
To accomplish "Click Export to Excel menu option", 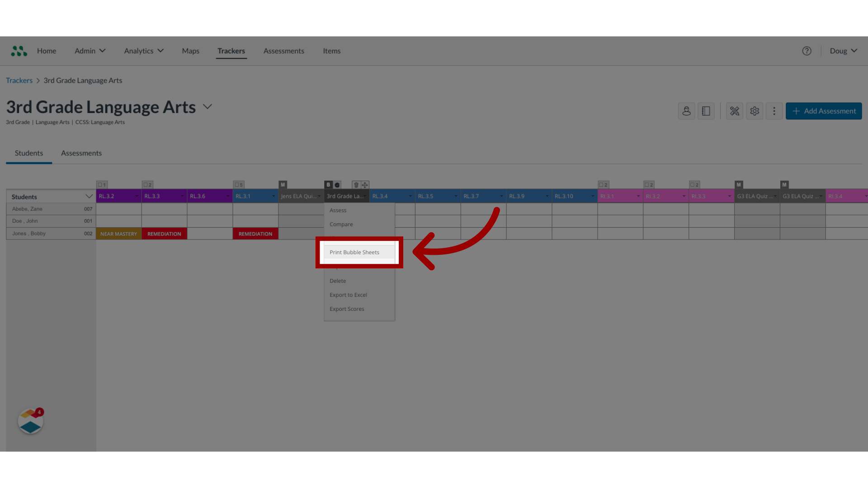I will click(348, 294).
